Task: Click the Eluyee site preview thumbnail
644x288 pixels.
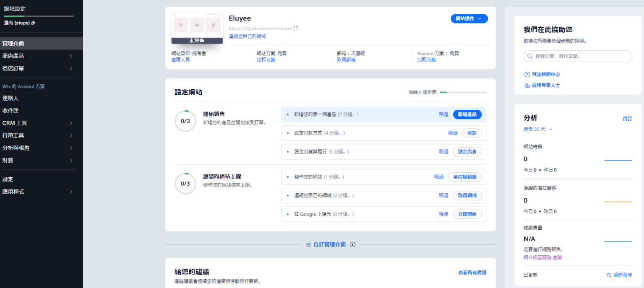Action: point(197,28)
